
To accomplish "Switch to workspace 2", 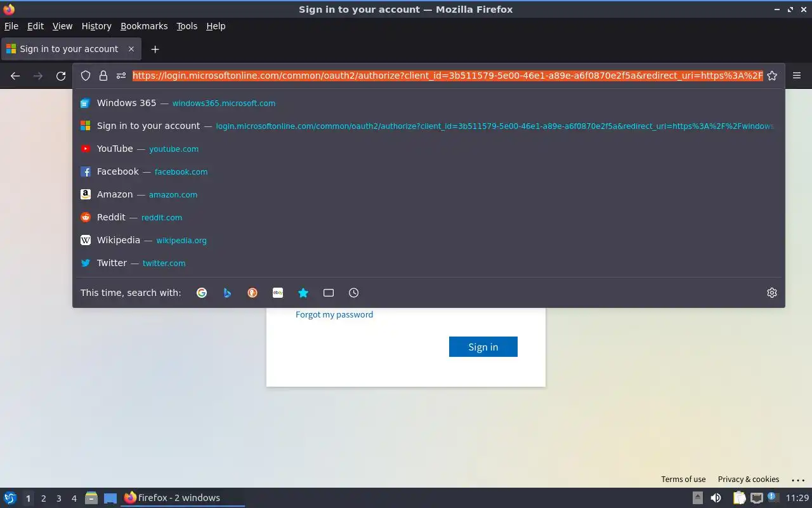I will 43,498.
